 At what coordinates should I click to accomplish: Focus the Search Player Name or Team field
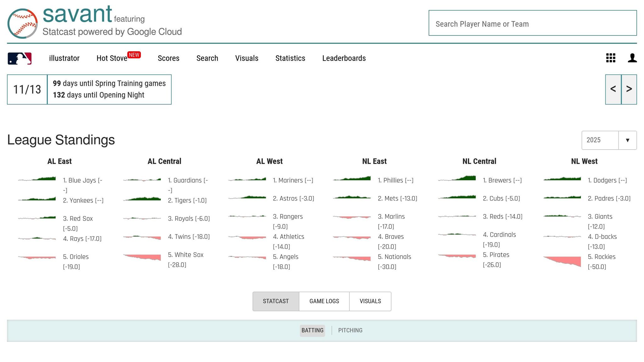(x=532, y=23)
